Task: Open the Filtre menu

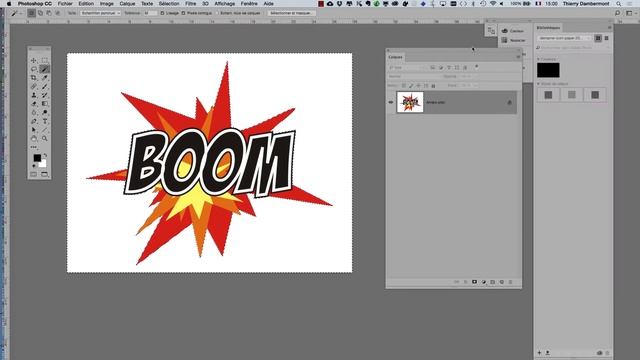Action: click(191, 4)
